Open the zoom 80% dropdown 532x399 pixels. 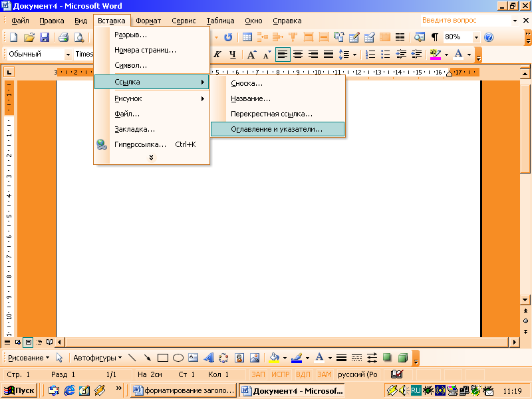[476, 37]
